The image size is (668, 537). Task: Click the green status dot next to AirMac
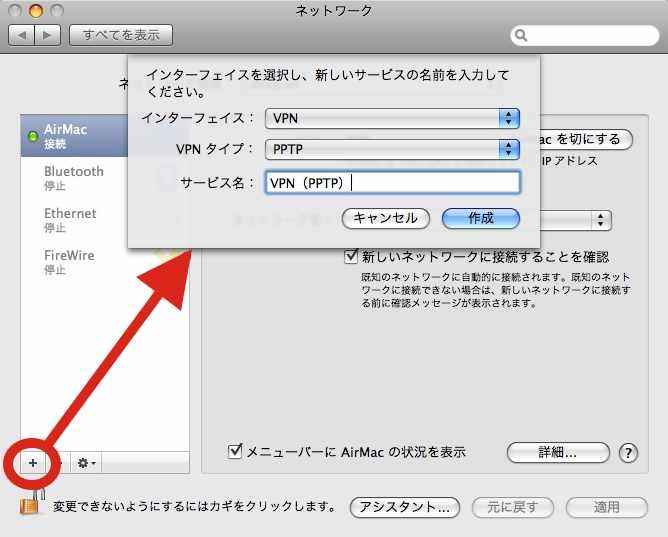click(32, 136)
